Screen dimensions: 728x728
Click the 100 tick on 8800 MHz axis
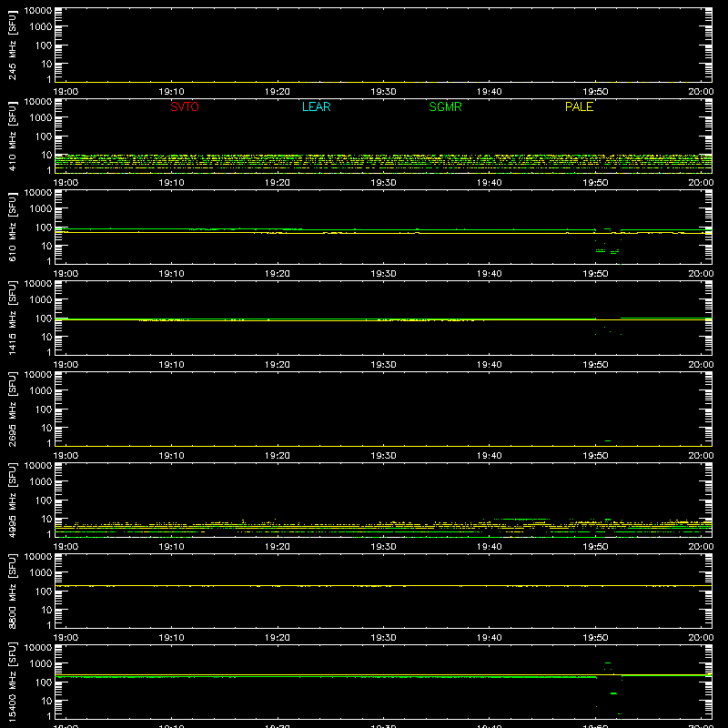[x=44, y=591]
